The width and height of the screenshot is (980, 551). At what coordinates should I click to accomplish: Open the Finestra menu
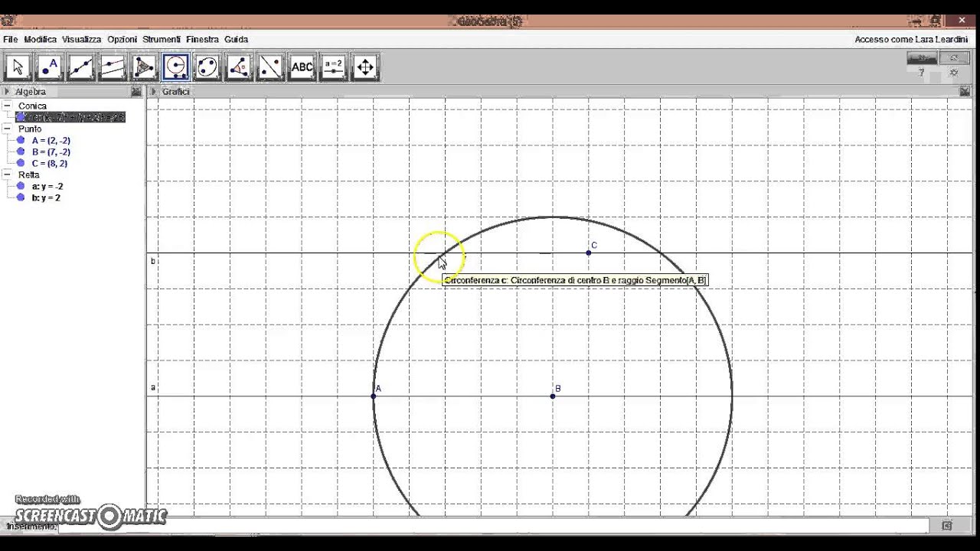click(x=202, y=39)
